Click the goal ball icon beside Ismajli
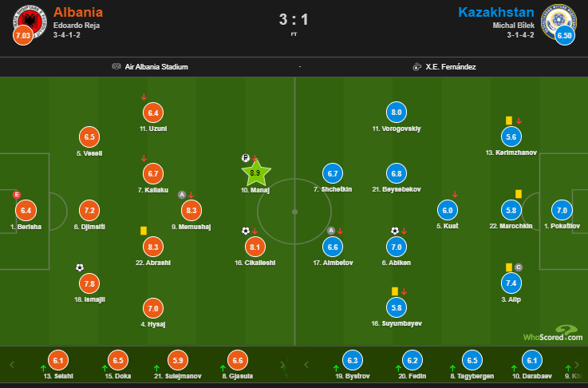 click(79, 267)
